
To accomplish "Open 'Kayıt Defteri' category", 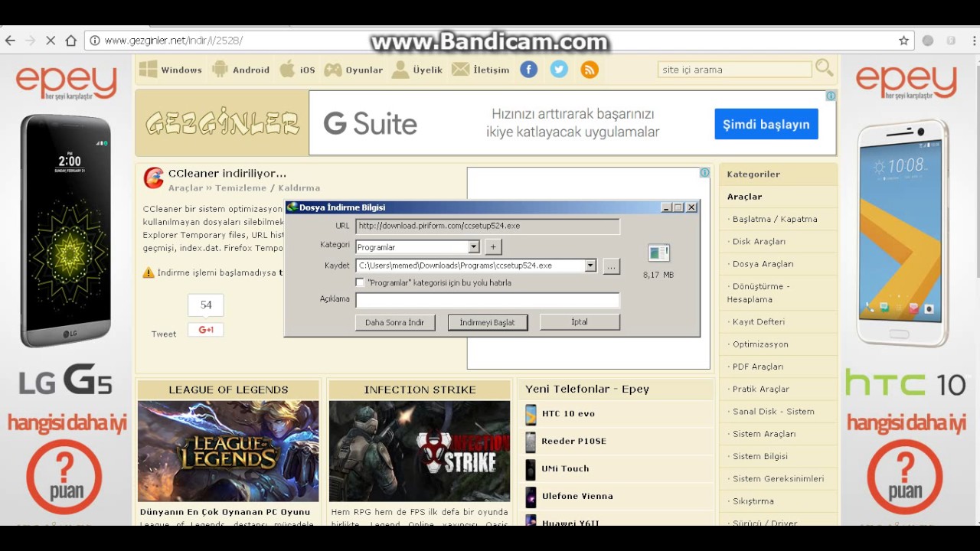I will pos(758,321).
